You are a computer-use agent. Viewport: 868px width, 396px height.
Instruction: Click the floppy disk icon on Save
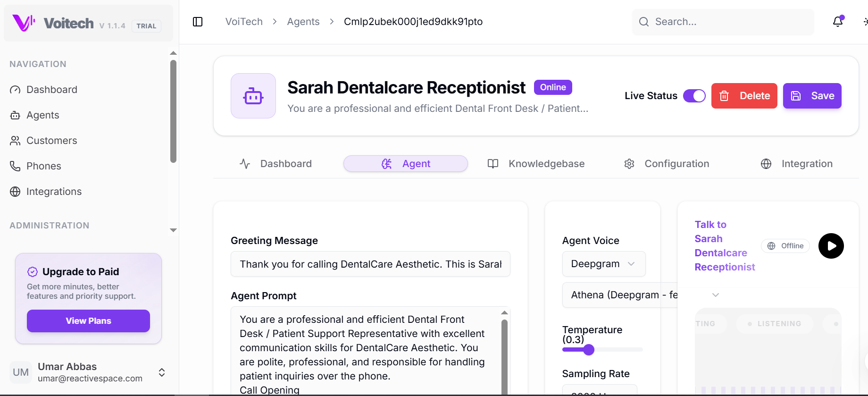[x=796, y=96]
